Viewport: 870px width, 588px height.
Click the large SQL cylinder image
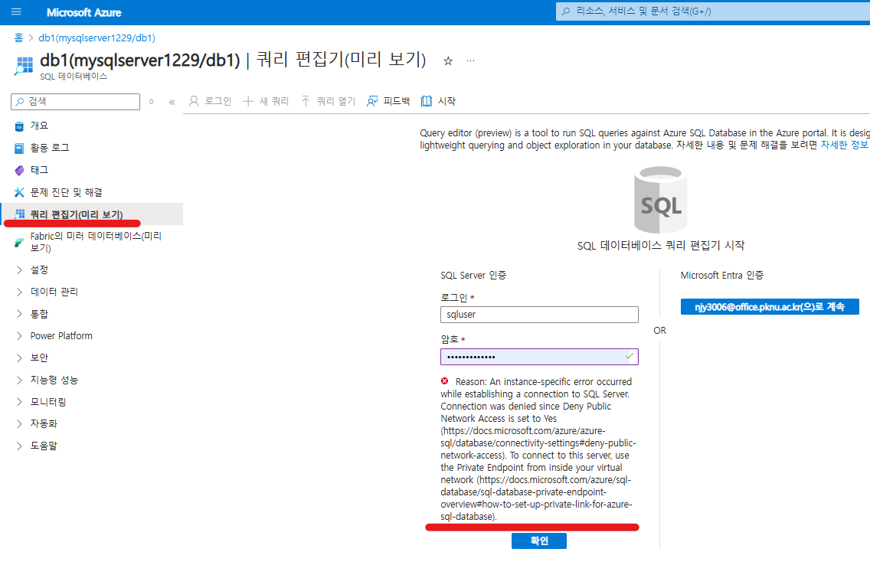[660, 200]
